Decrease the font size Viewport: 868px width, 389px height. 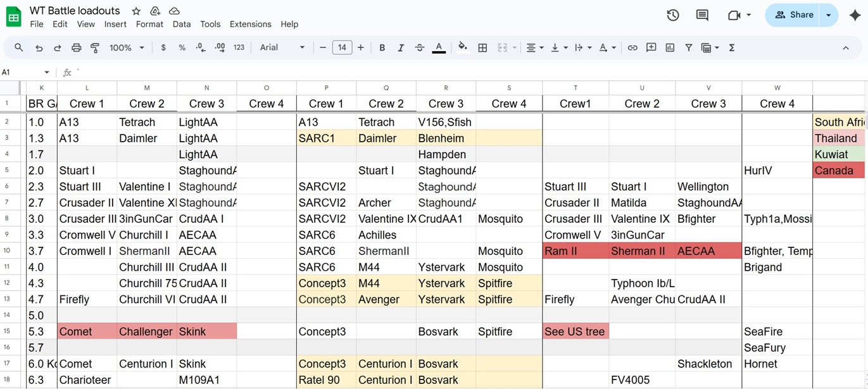323,47
